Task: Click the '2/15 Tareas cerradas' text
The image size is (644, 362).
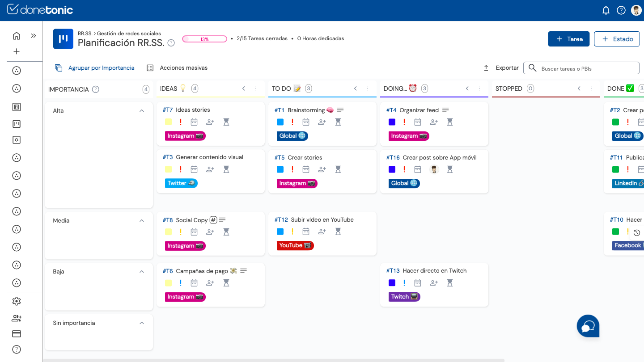Action: (262, 39)
